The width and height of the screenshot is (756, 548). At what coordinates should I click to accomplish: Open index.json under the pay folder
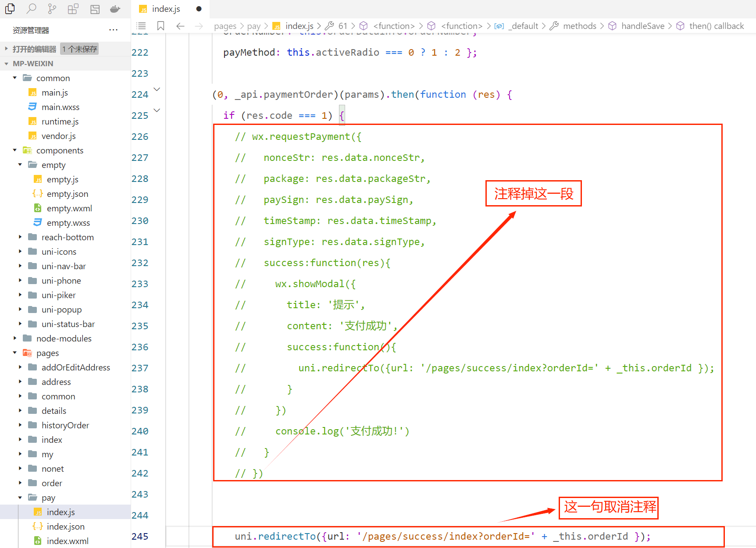click(65, 527)
